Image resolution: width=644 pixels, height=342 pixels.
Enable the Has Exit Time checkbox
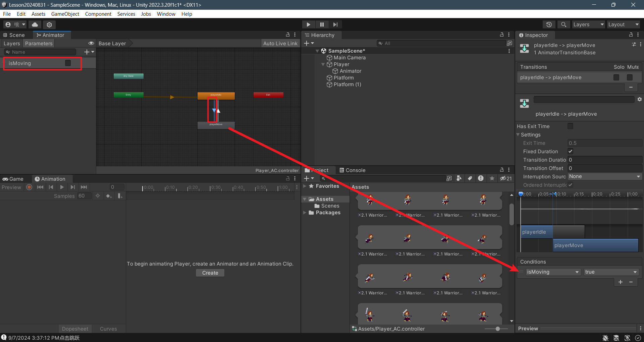click(x=570, y=126)
